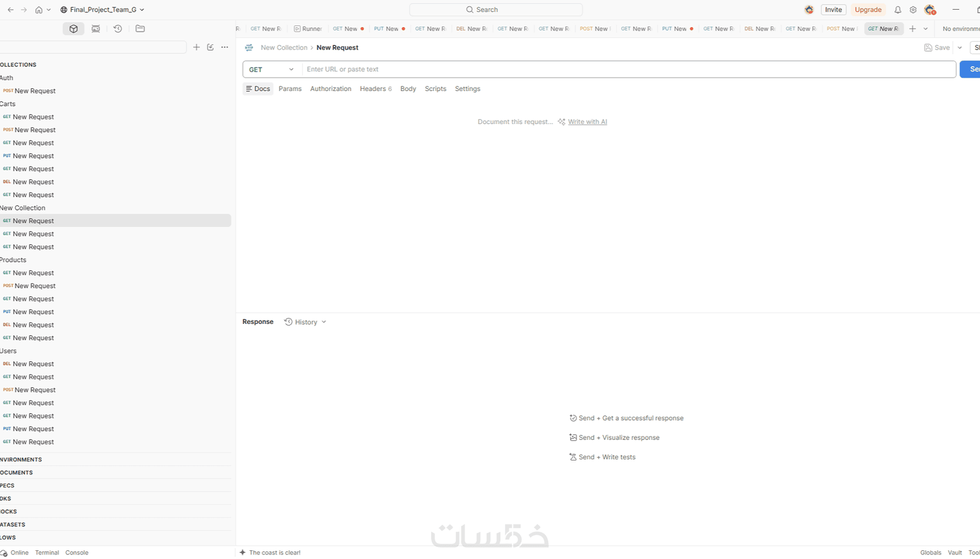Click the plus icon to create collection
980x559 pixels.
(x=197, y=47)
